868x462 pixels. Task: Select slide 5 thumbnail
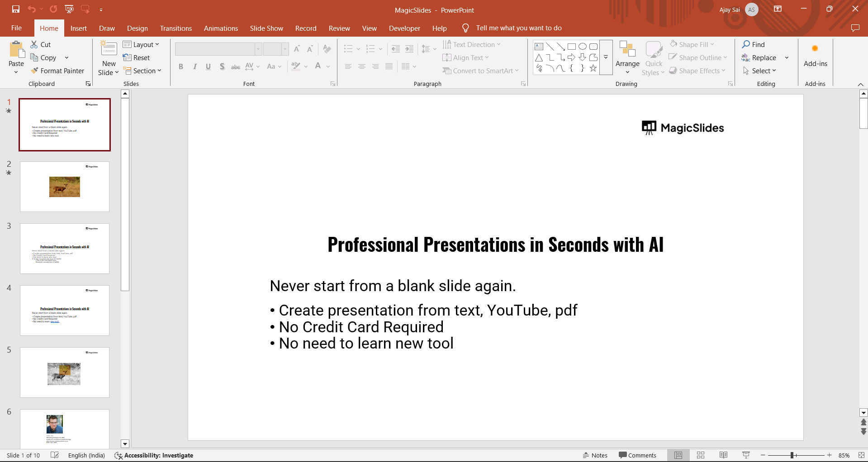click(65, 372)
